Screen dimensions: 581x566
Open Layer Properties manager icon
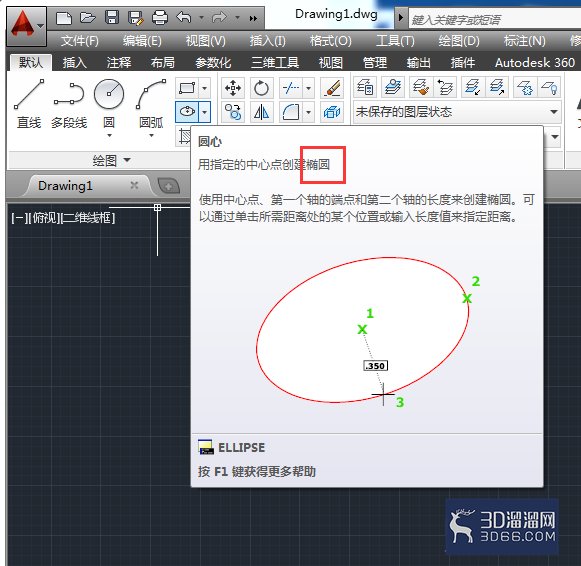pos(365,87)
